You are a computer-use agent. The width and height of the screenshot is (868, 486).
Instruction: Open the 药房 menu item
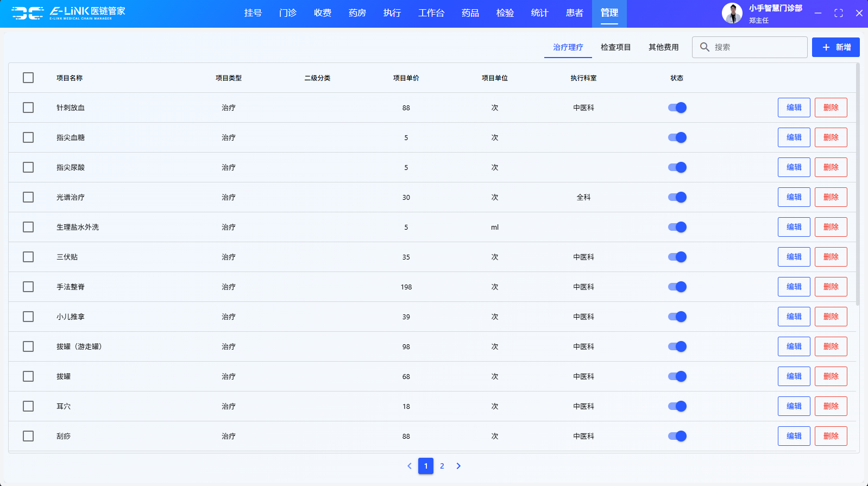tap(357, 13)
